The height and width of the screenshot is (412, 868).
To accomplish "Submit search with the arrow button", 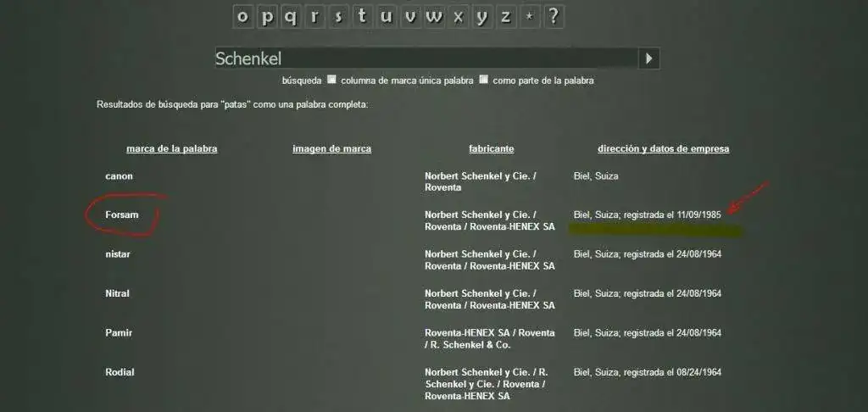I will tap(648, 58).
